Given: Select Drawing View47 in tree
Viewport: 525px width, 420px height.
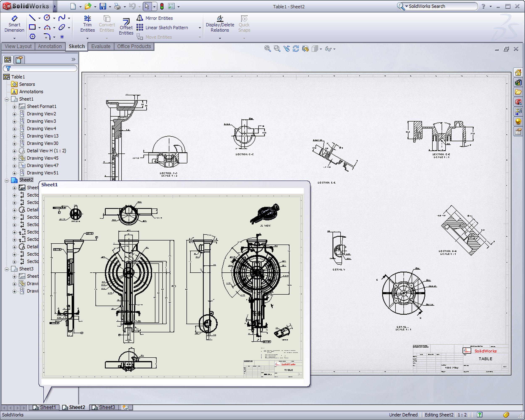Looking at the screenshot, I should 42,165.
